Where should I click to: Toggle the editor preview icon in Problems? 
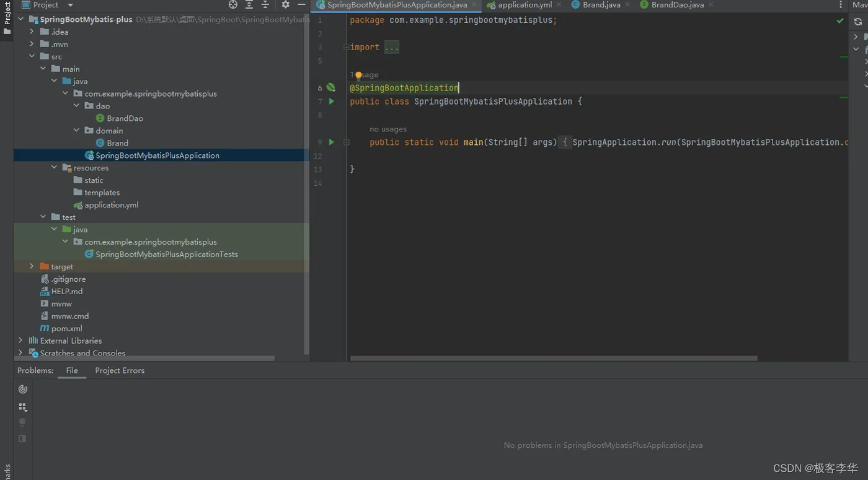tap(23, 439)
